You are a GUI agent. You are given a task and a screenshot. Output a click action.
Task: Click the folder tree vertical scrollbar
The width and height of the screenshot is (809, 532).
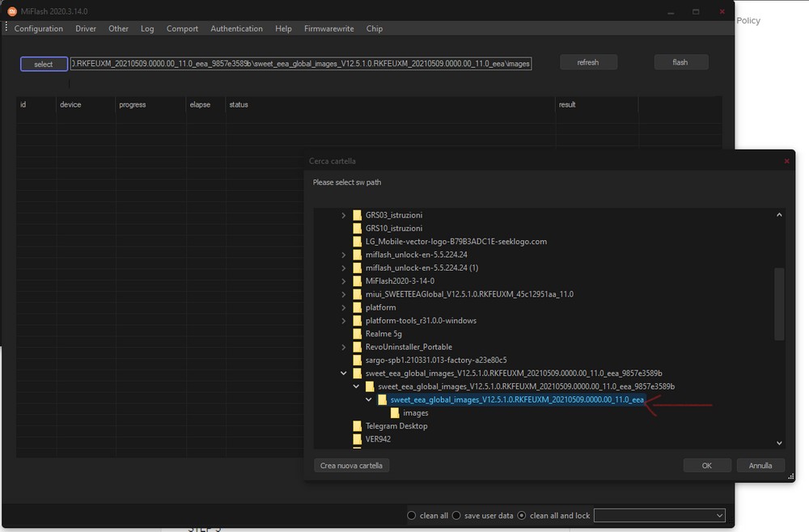click(779, 303)
